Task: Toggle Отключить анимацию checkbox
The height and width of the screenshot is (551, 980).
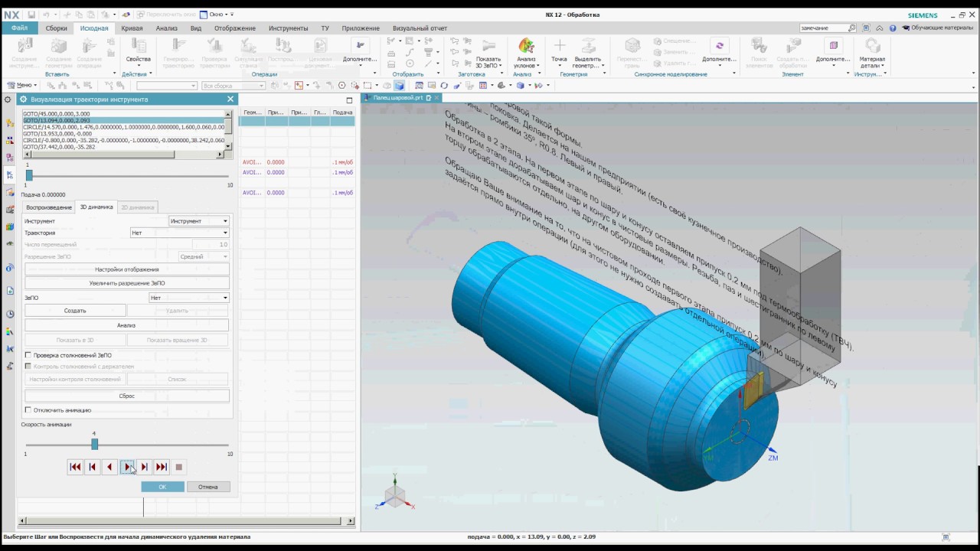Action: coord(28,410)
